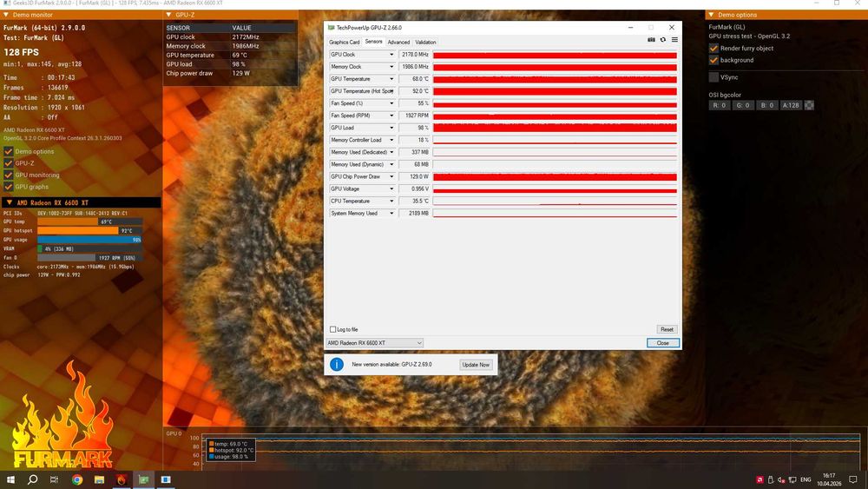
Task: Collapse the Demo options panel header
Action: click(x=712, y=15)
